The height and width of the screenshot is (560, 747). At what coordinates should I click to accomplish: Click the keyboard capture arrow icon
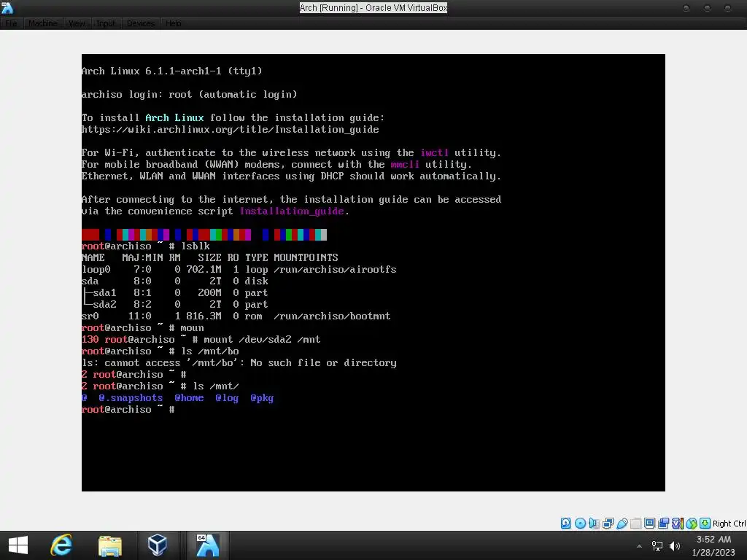[705, 524]
